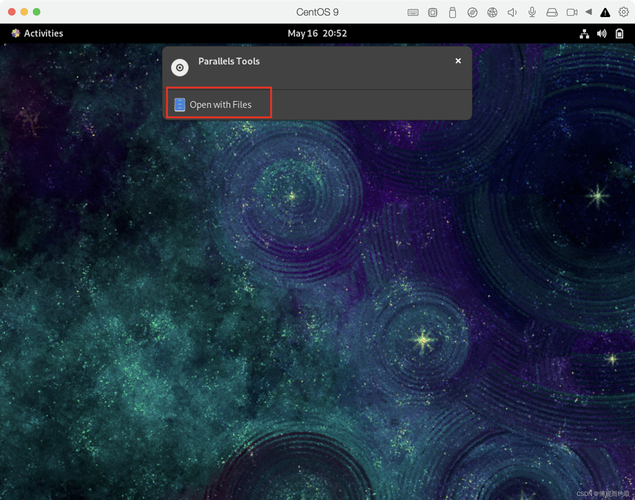Click the GNOME battery status icon

click(618, 33)
